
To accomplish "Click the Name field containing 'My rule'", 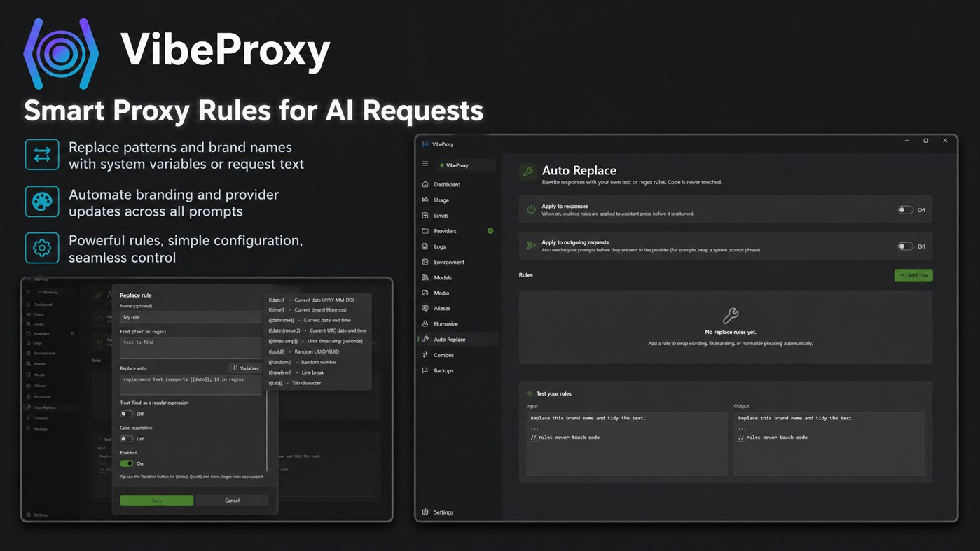I will [x=191, y=317].
